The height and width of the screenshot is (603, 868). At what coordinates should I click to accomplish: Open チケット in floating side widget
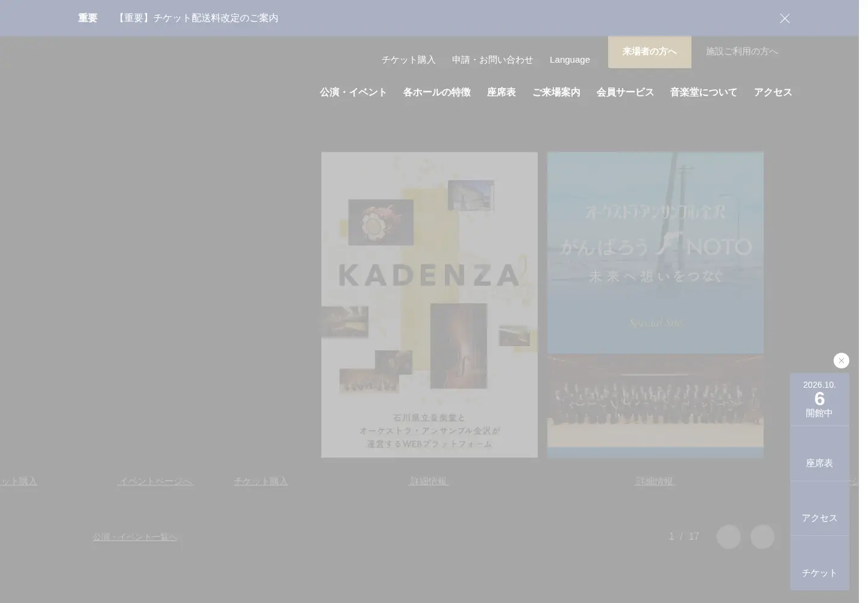point(819,564)
